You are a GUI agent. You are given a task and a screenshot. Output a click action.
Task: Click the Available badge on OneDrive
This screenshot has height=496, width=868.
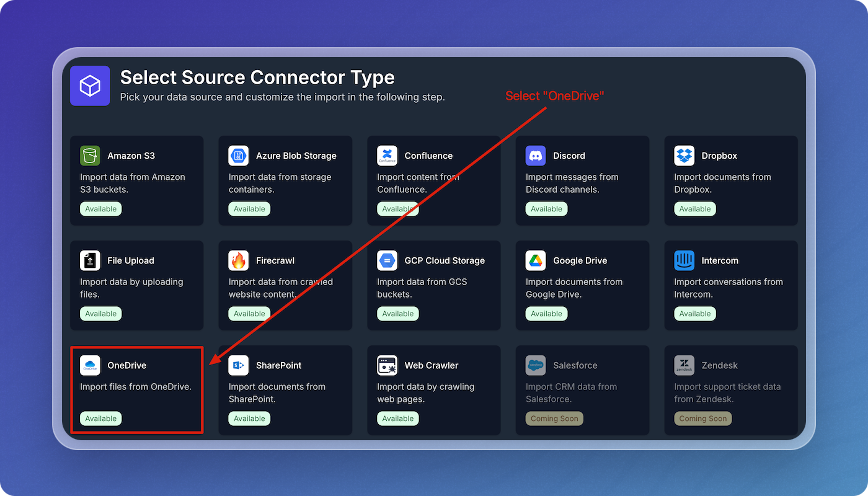tap(101, 418)
